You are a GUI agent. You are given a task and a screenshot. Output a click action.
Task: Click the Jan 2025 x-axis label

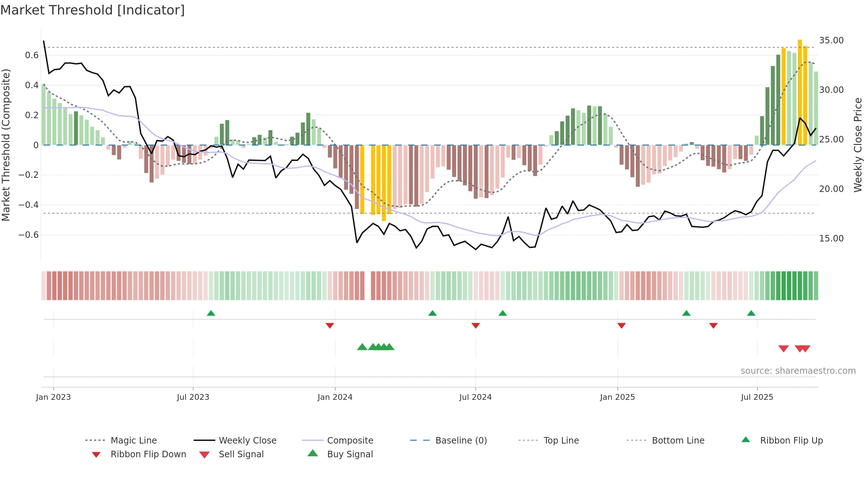pos(618,397)
